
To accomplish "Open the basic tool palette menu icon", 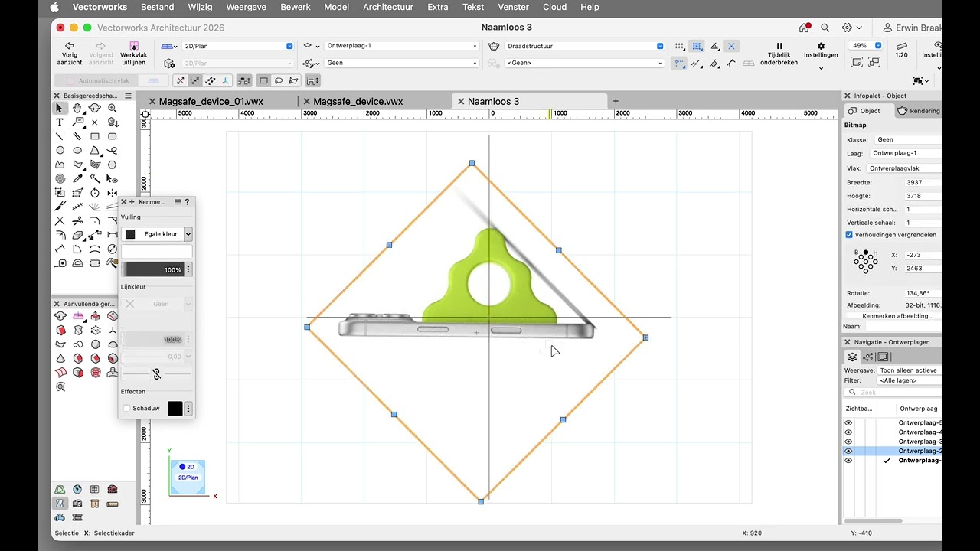I will pos(128,96).
